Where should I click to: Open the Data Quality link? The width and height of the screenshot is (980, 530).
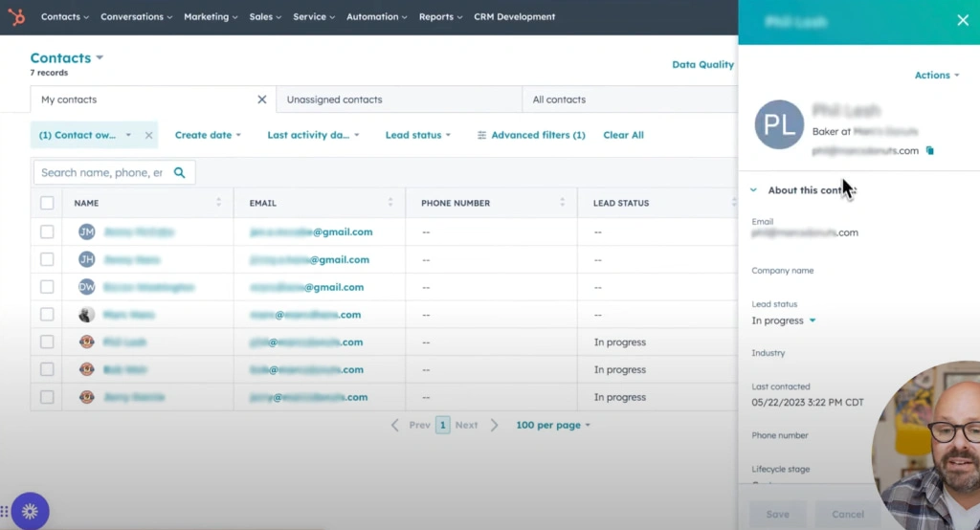tap(702, 64)
